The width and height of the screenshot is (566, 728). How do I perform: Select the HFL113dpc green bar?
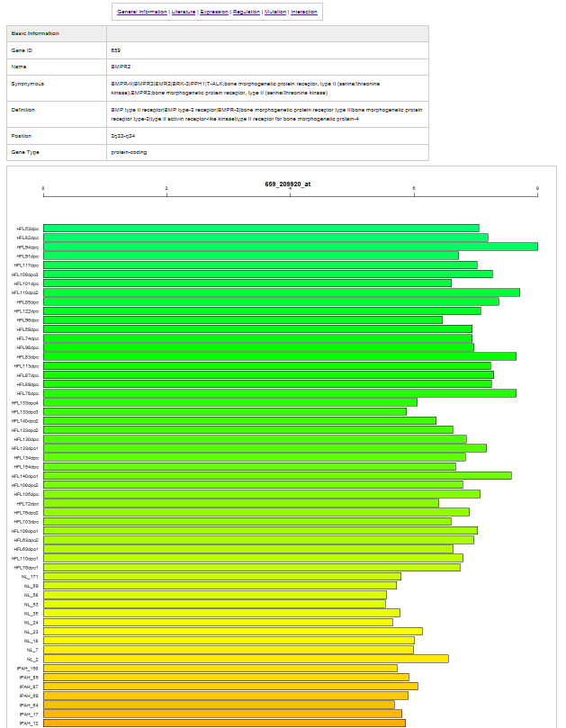[x=267, y=365]
